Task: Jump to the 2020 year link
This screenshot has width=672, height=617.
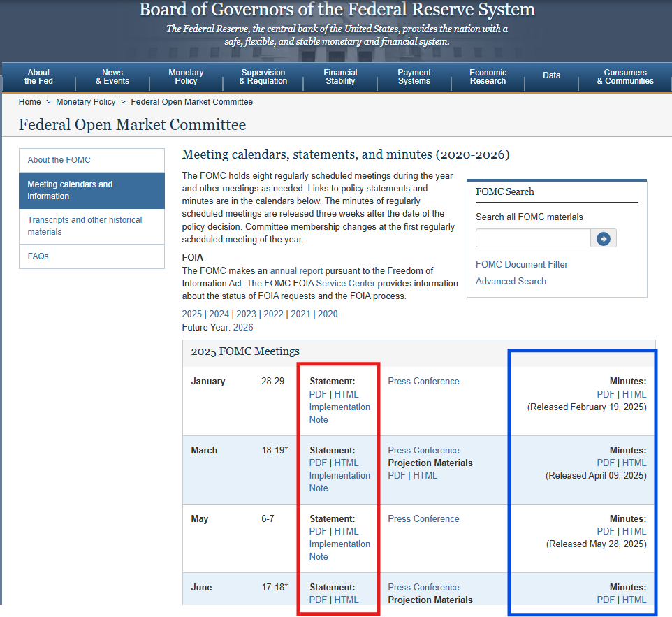Action: click(x=328, y=314)
